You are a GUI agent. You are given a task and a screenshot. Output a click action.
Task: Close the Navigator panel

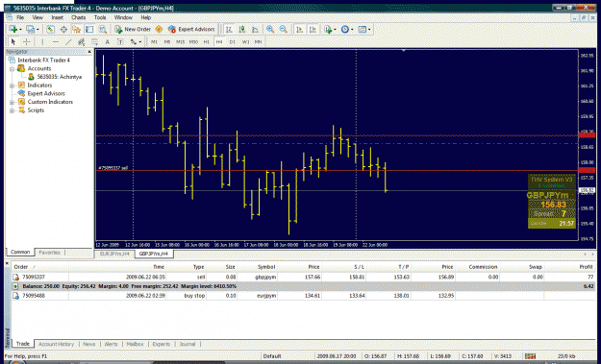click(89, 52)
